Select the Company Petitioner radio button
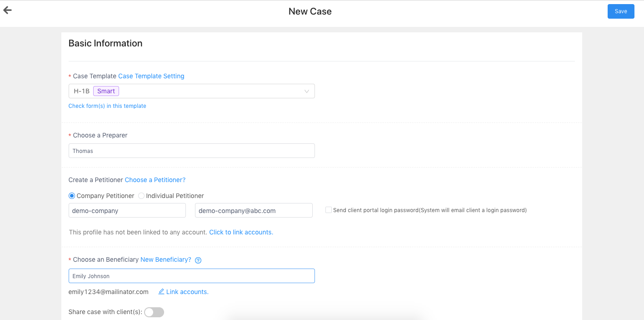The height and width of the screenshot is (320, 644). click(x=72, y=196)
